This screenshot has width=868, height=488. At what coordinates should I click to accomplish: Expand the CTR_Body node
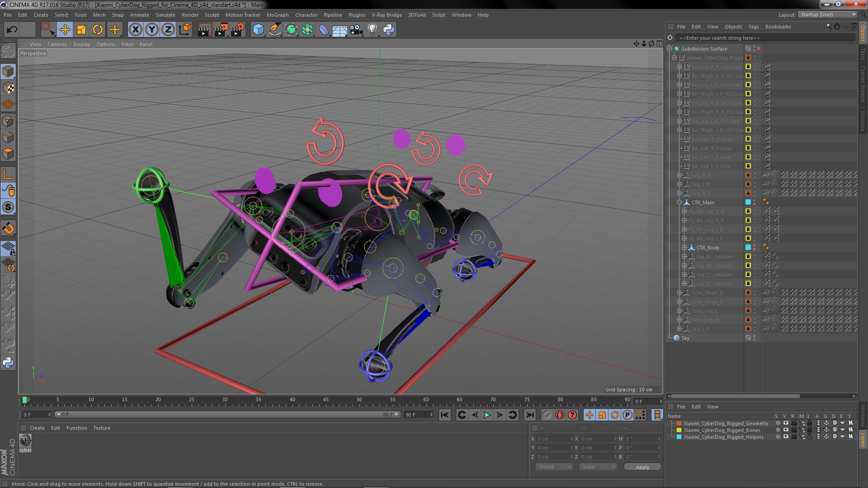pos(684,248)
